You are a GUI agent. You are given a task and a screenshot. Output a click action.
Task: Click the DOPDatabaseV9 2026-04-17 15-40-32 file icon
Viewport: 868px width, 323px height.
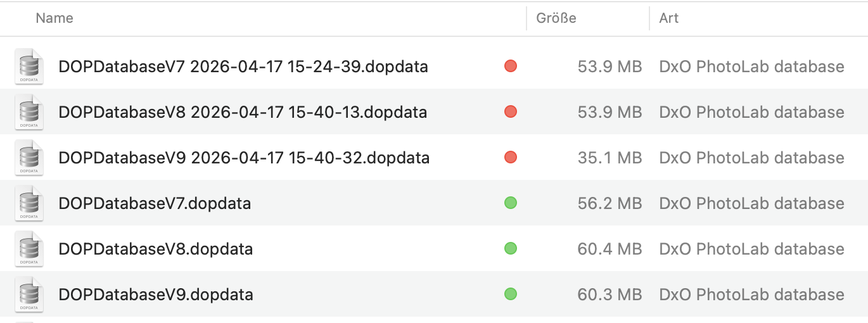[29, 158]
